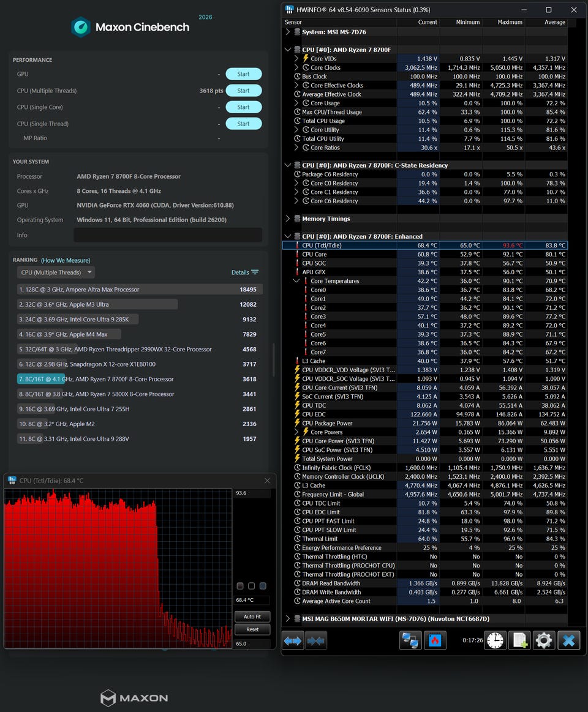Click the blue-gray color square in graph window

tap(263, 586)
